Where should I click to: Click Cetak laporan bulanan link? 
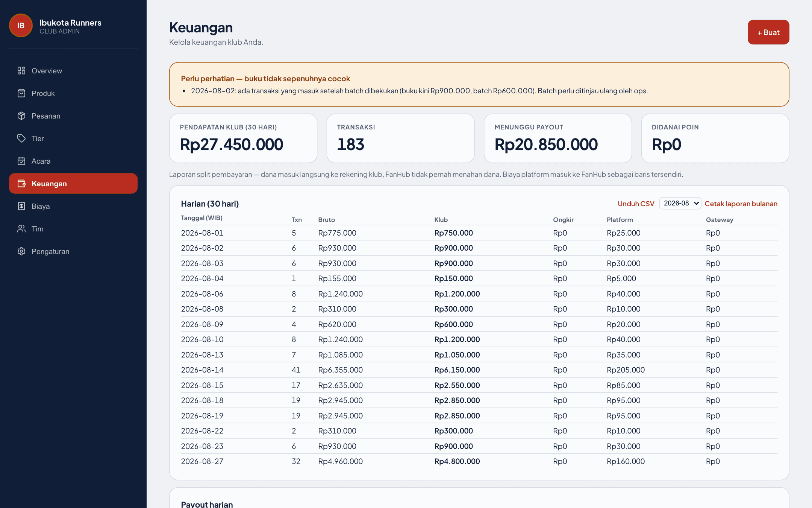(741, 204)
